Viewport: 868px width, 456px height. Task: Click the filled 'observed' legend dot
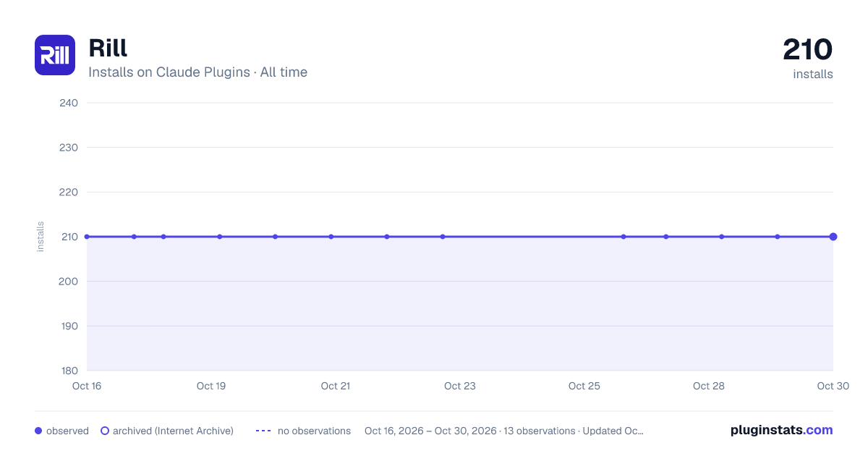[38, 431]
